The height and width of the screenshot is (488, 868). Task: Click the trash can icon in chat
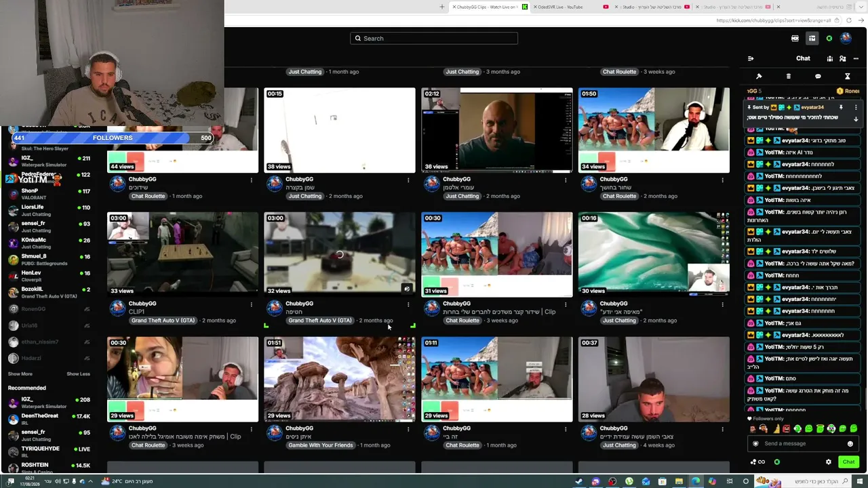[788, 77]
